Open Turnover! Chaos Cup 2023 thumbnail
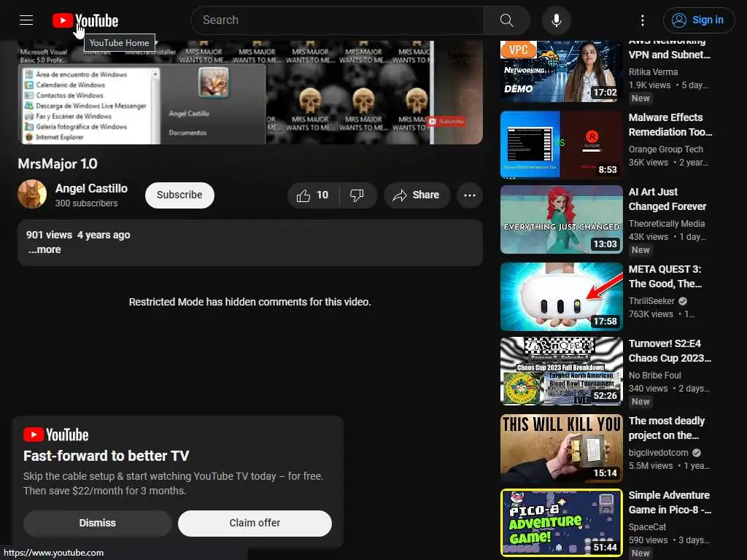This screenshot has width=747, height=560. click(x=561, y=371)
